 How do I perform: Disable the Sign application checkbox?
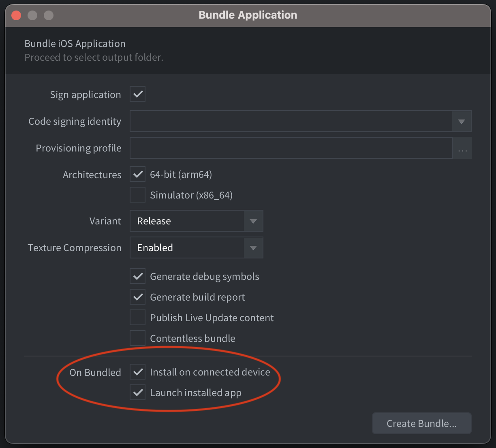[137, 94]
